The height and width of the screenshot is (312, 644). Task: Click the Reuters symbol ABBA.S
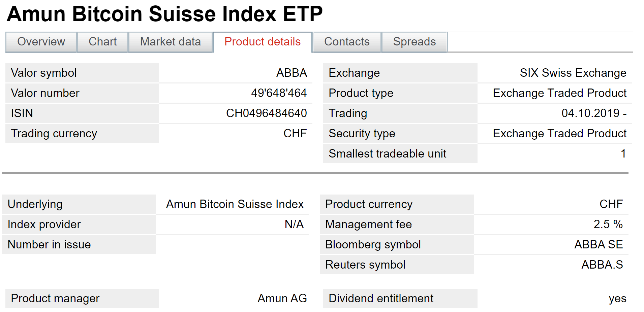click(x=602, y=265)
